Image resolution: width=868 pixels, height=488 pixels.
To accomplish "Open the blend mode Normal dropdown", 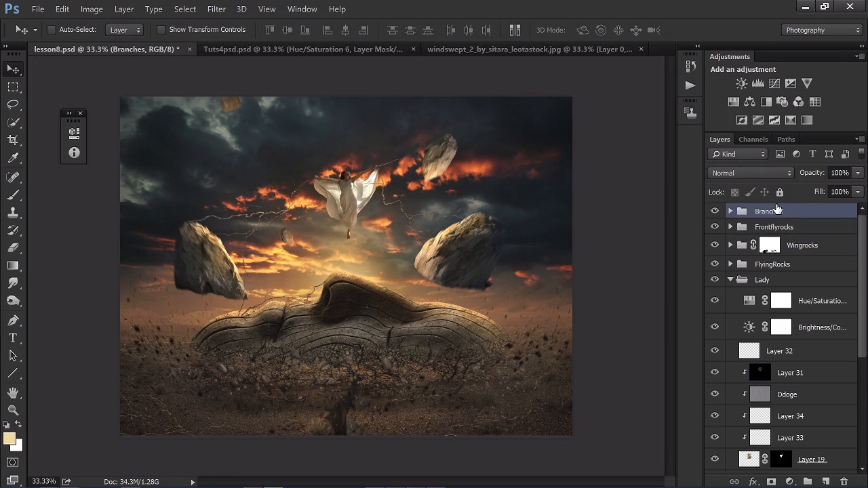I will (750, 173).
